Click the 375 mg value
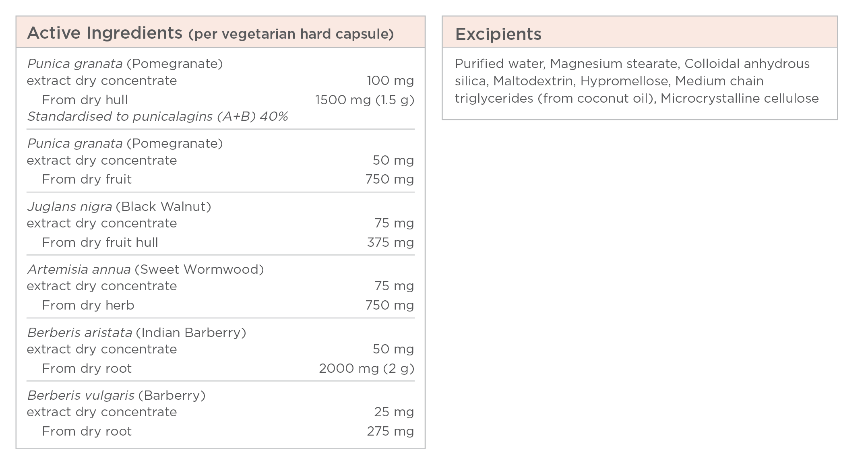 [390, 242]
